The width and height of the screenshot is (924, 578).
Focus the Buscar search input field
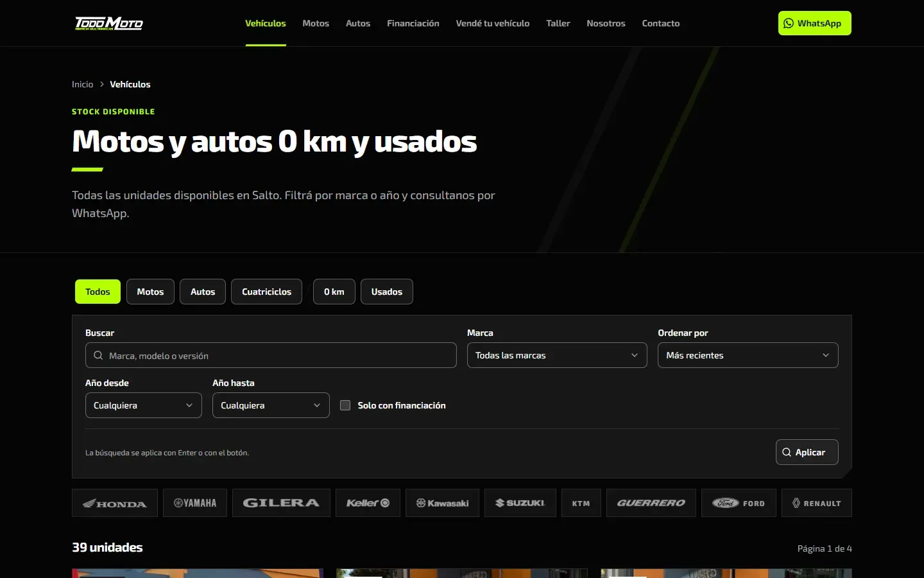(271, 355)
